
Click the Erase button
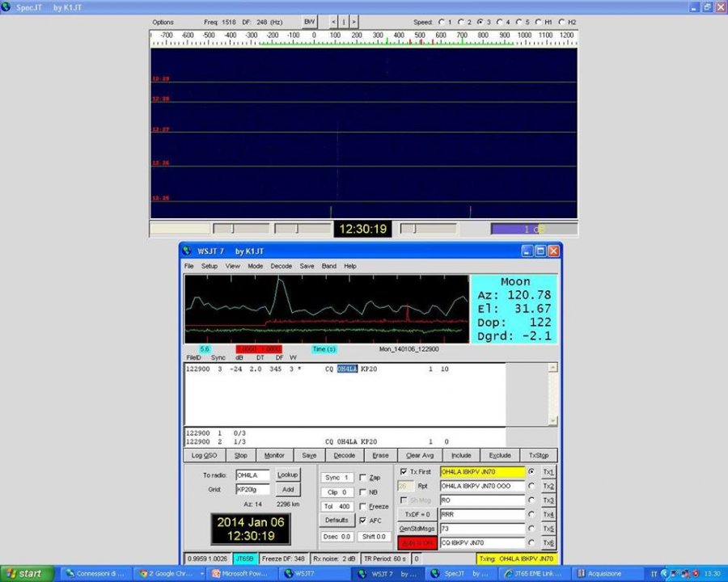point(380,455)
